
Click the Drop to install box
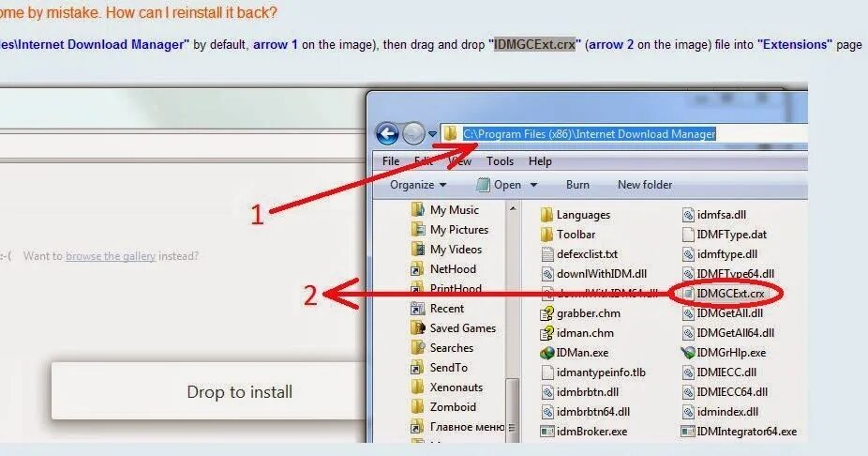[x=208, y=391]
